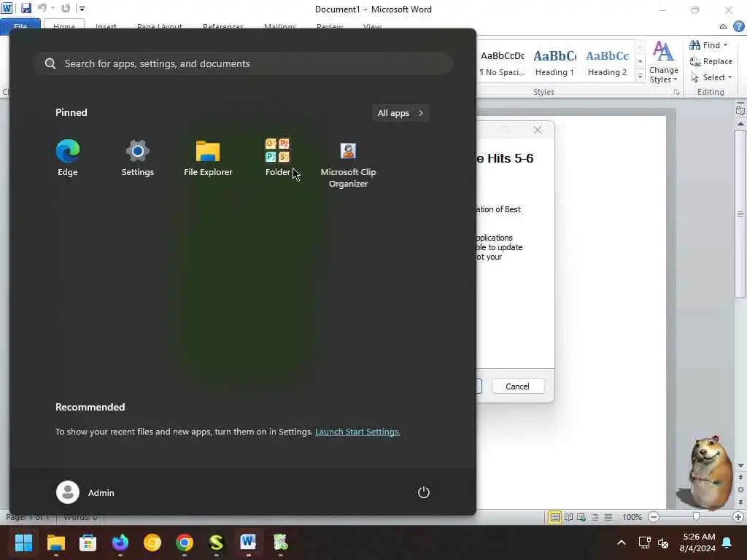The image size is (747, 560).
Task: Click the Word application icon in title bar
Action: (x=7, y=8)
